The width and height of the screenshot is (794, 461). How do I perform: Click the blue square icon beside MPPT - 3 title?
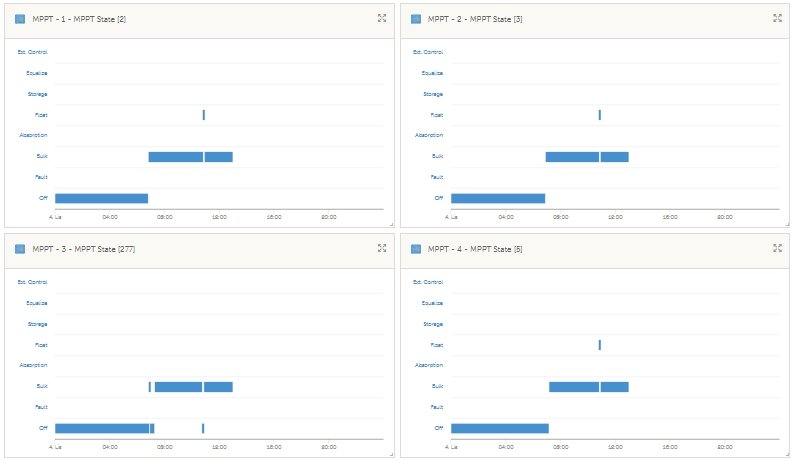[x=20, y=249]
